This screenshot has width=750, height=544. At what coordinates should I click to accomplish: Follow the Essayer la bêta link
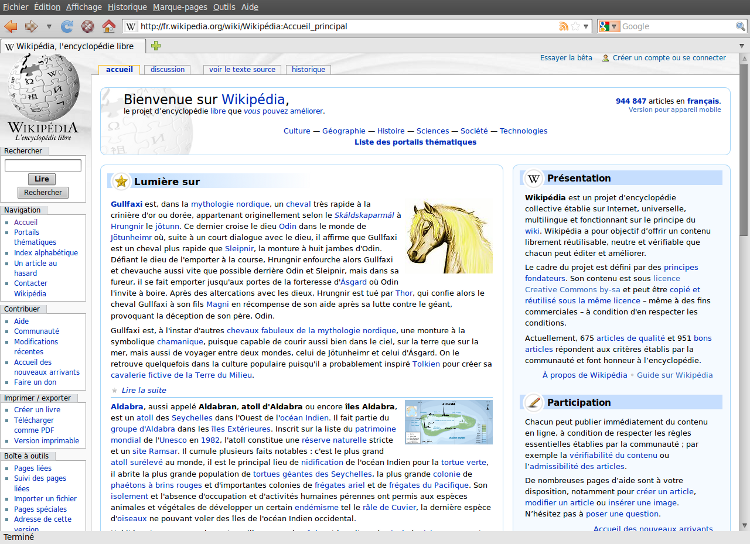[x=566, y=58]
